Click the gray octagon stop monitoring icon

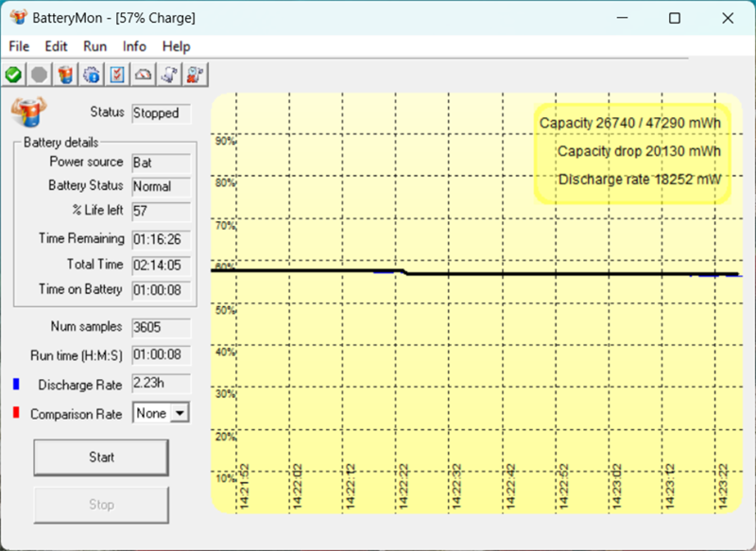(40, 76)
